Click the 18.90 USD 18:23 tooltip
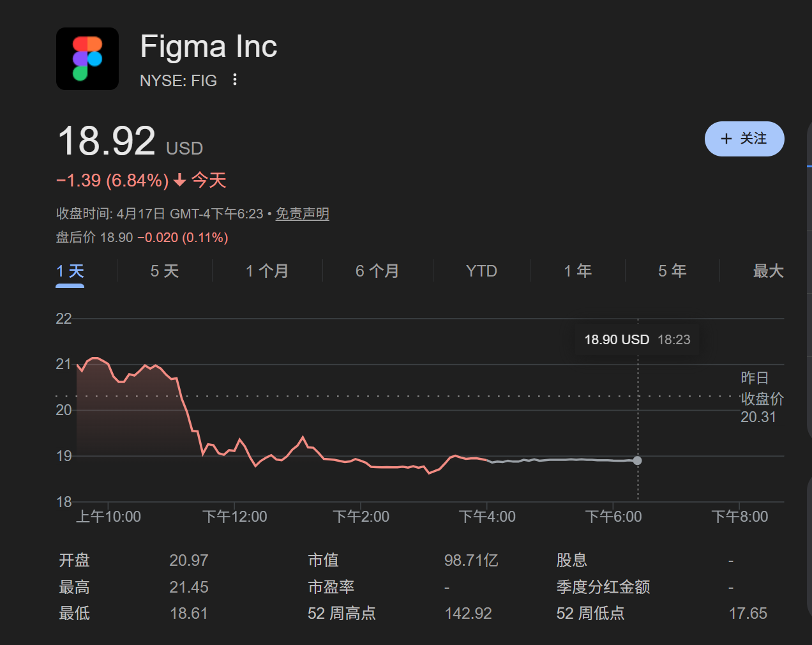812x645 pixels. [x=636, y=340]
